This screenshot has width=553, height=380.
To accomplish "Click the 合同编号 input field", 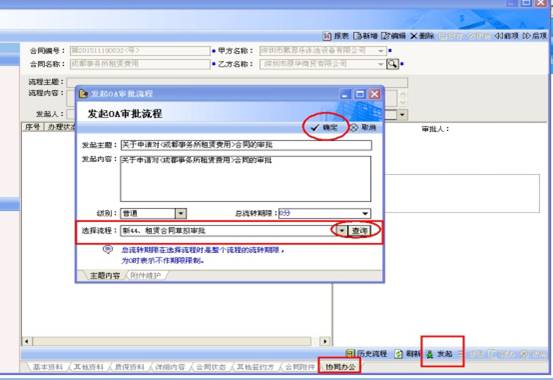I will click(x=140, y=51).
